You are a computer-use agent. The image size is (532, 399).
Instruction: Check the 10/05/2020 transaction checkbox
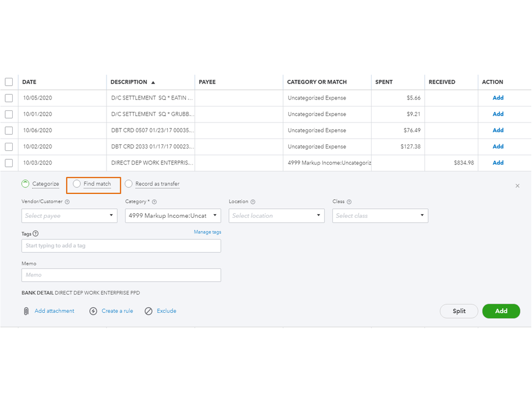point(9,98)
